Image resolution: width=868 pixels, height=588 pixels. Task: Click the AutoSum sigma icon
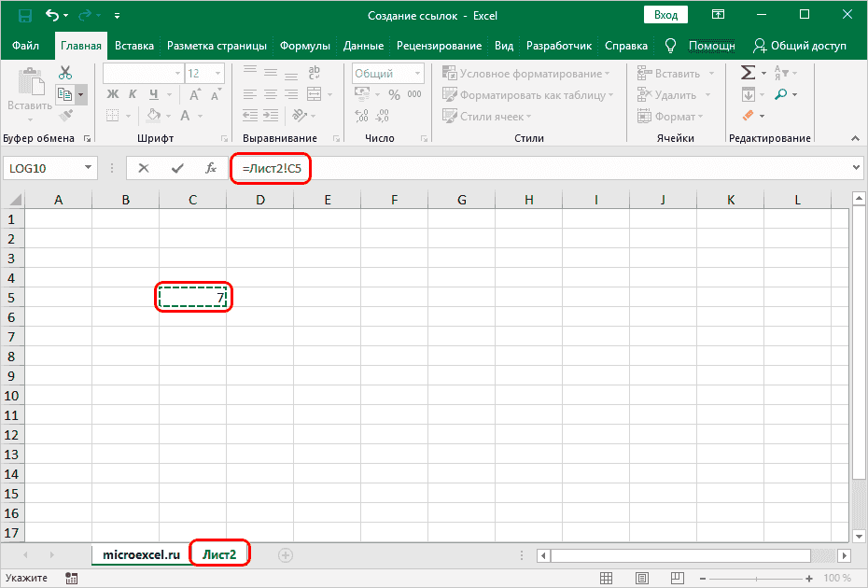coord(748,73)
